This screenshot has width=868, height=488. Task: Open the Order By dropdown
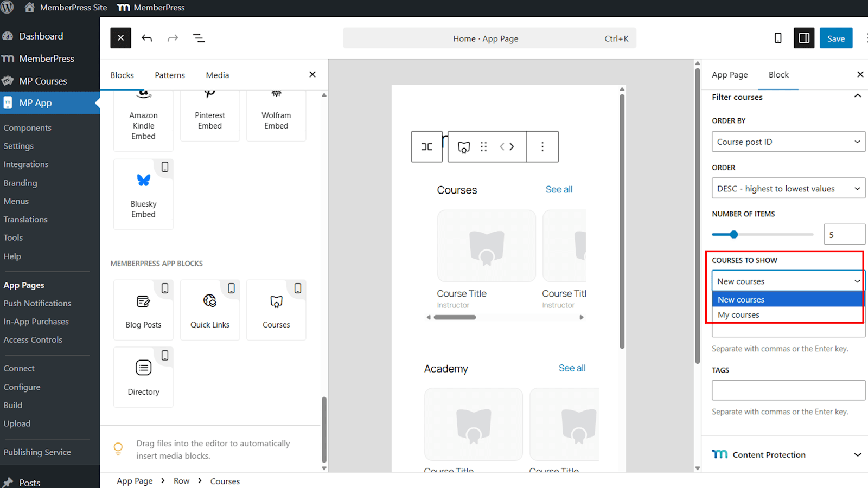[788, 142]
